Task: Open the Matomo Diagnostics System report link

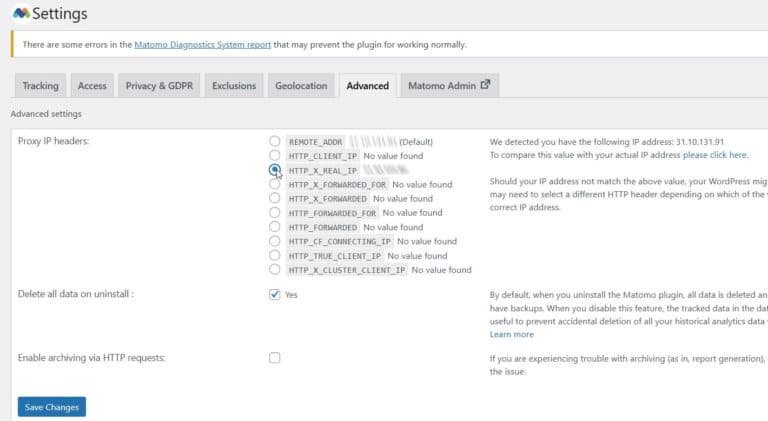Action: point(202,45)
